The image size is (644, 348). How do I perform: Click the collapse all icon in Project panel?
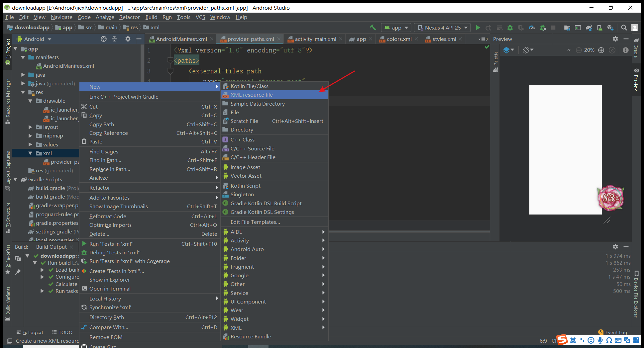114,39
